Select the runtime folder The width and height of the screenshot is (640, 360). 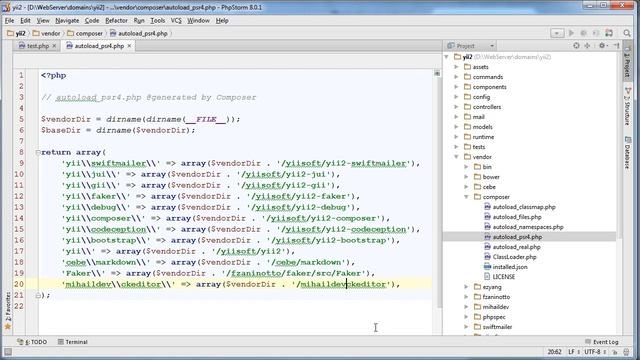(483, 137)
